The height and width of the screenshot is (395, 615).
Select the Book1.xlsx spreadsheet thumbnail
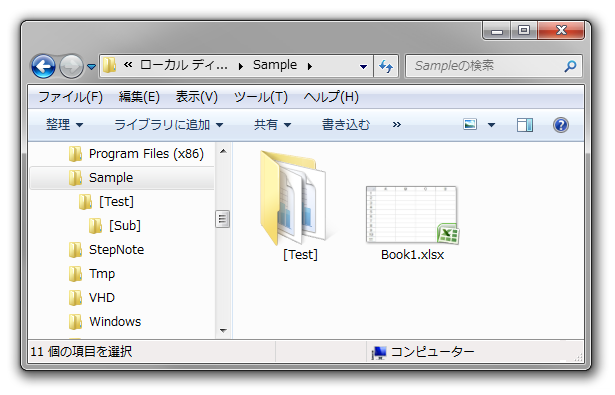[x=412, y=215]
